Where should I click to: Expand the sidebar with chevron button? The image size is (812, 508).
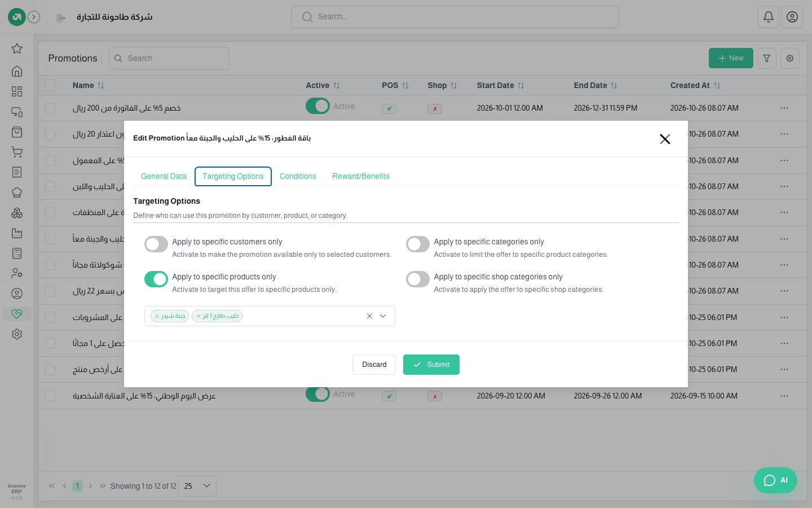tap(34, 17)
